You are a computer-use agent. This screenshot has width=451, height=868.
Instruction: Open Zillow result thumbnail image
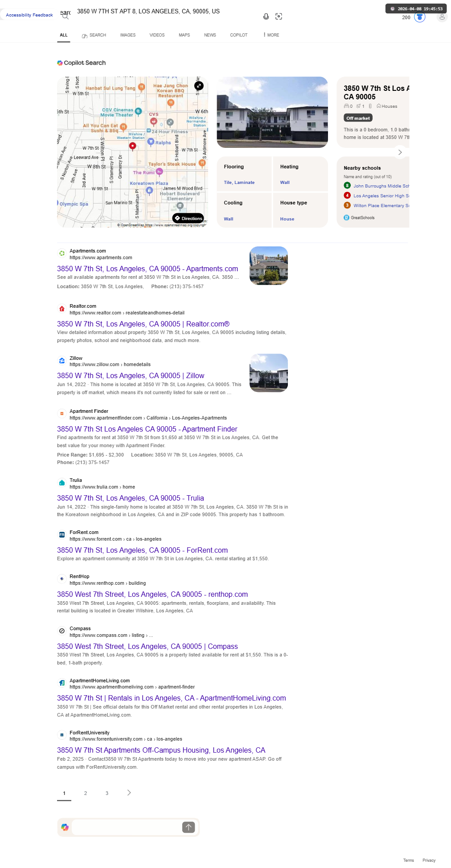pyautogui.click(x=269, y=373)
